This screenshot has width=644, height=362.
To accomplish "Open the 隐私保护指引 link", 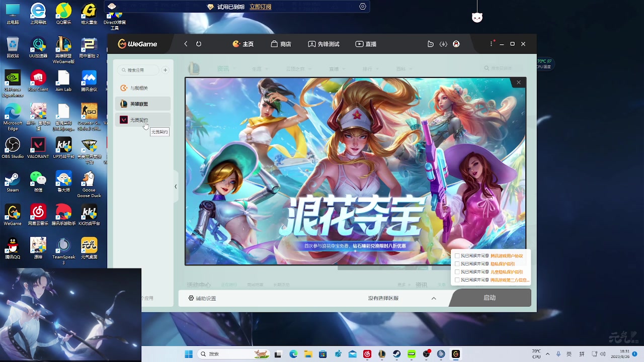I will click(503, 264).
